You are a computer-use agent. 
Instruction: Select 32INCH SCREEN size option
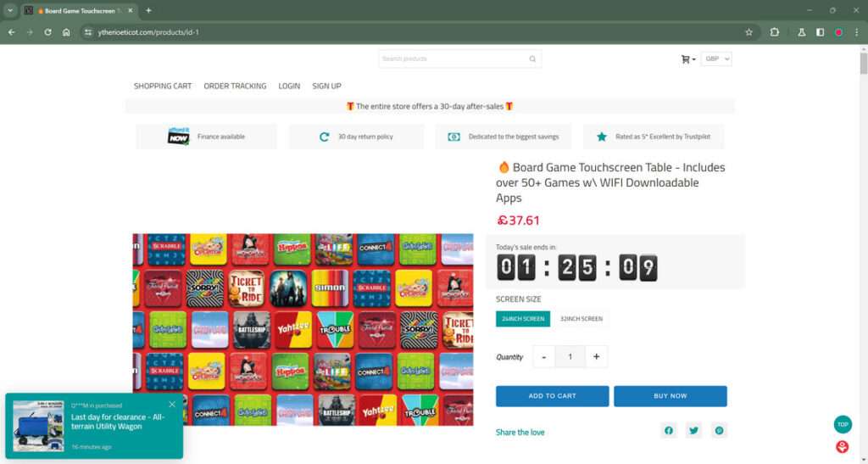pos(581,319)
